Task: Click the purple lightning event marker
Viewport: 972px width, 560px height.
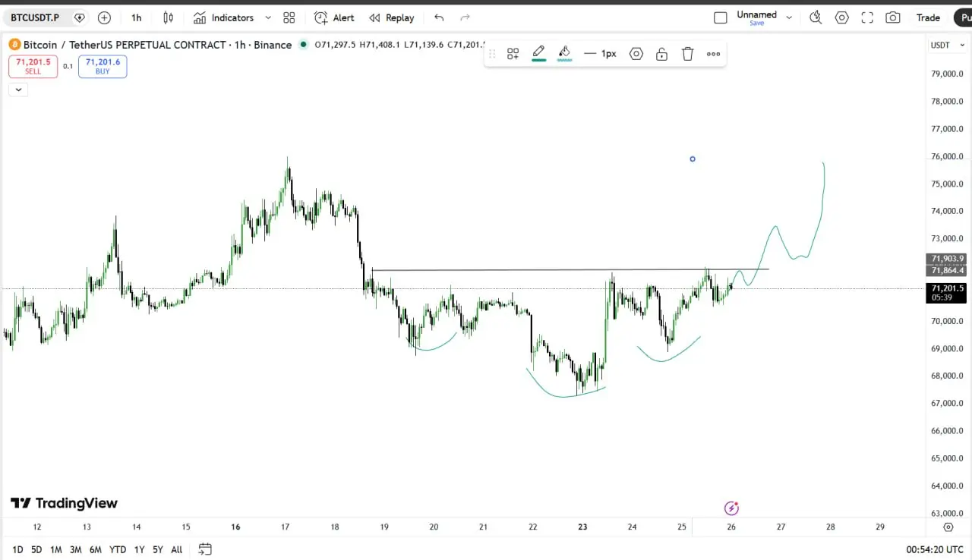Action: (731, 508)
